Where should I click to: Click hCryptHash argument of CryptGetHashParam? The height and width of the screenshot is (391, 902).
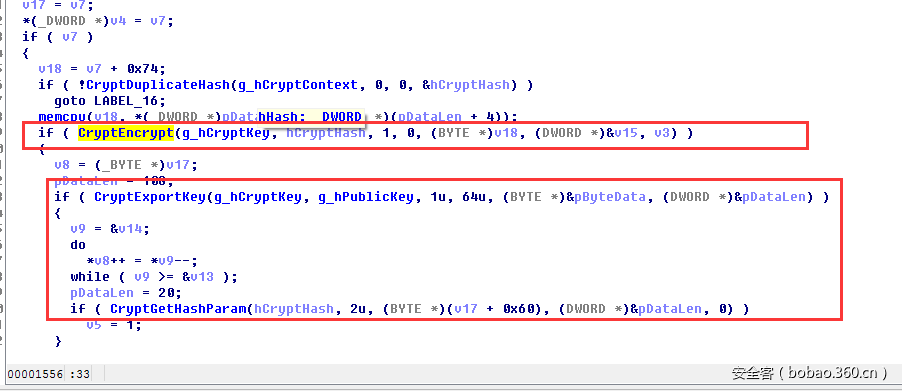294,309
